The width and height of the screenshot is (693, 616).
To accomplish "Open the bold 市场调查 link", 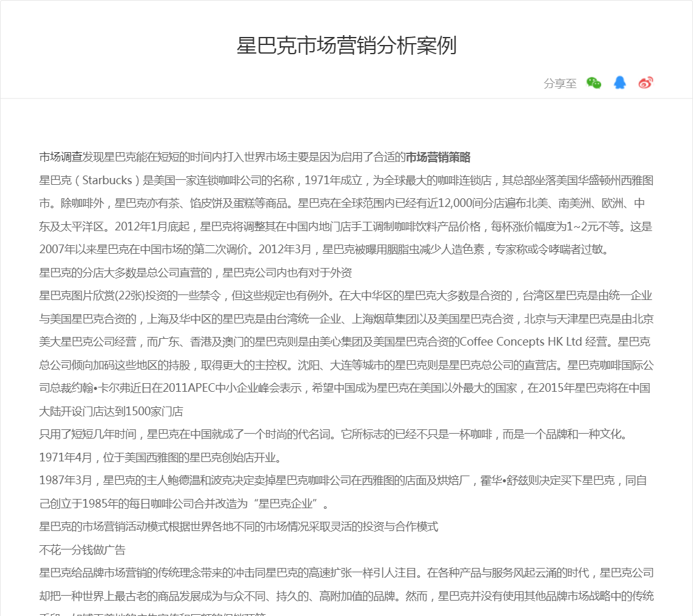I will [60, 157].
